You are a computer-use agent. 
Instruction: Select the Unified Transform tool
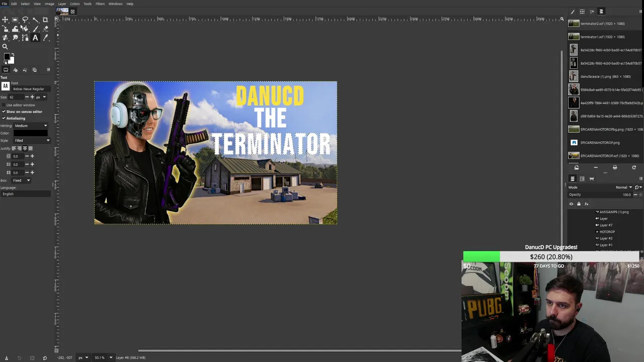pos(5,29)
